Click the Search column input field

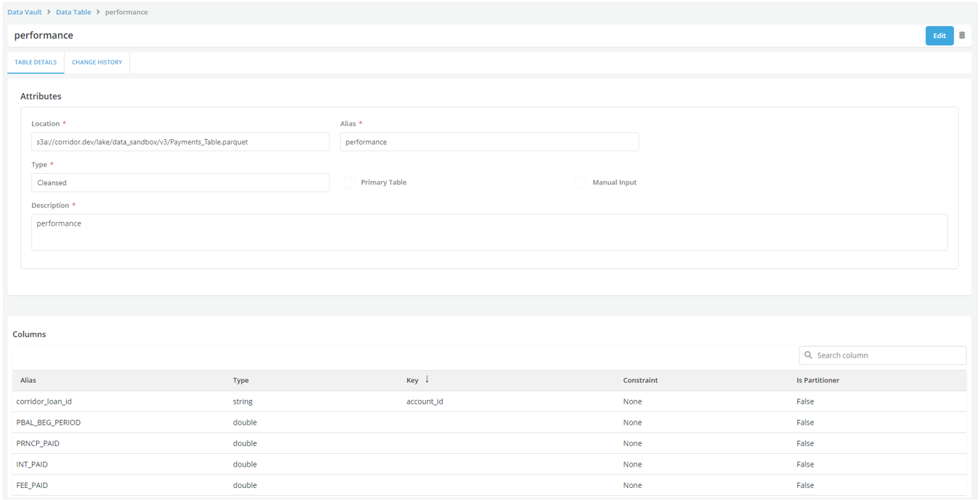pos(889,355)
